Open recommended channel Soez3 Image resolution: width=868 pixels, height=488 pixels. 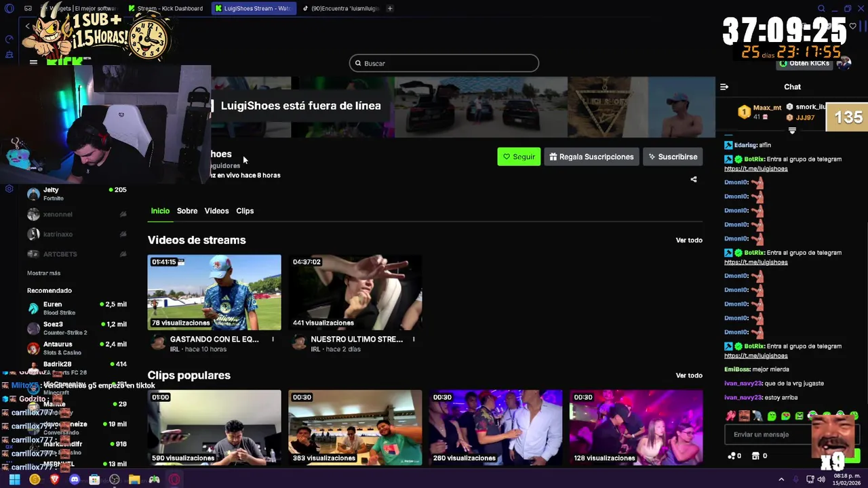76,329
